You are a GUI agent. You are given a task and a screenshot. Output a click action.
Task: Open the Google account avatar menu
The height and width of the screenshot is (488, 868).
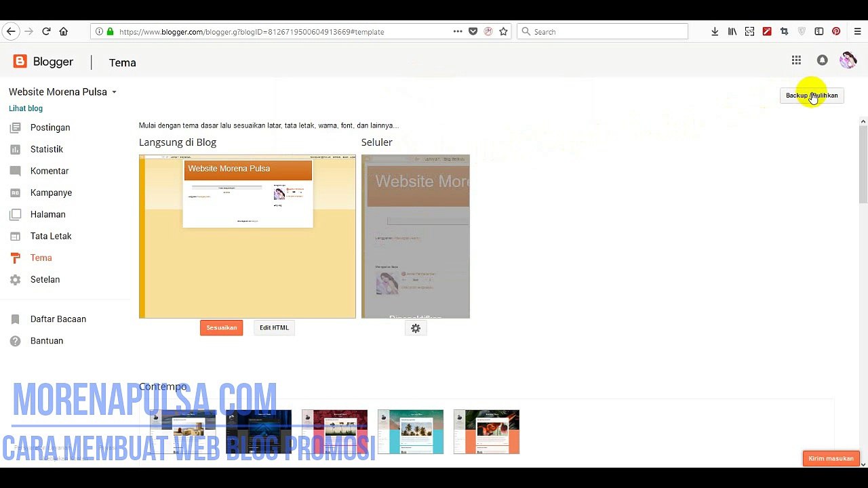(848, 60)
